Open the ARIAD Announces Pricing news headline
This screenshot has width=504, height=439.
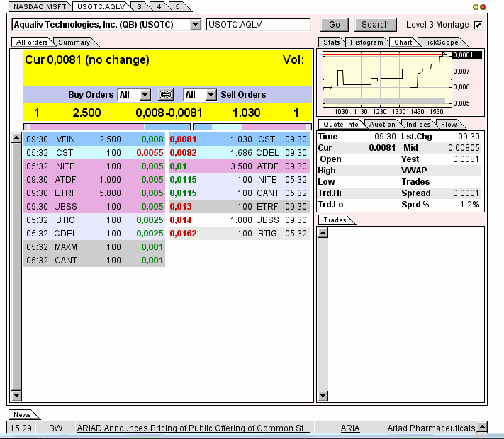pyautogui.click(x=194, y=428)
